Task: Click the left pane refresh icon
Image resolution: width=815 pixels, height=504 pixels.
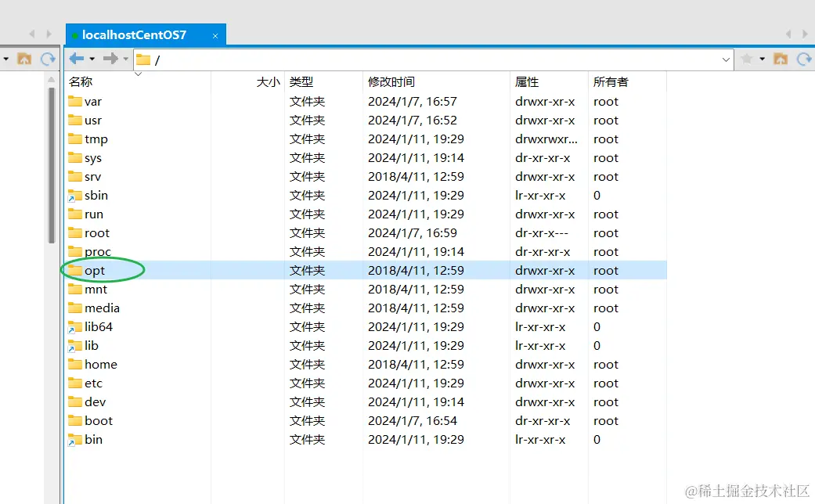Action: point(48,59)
